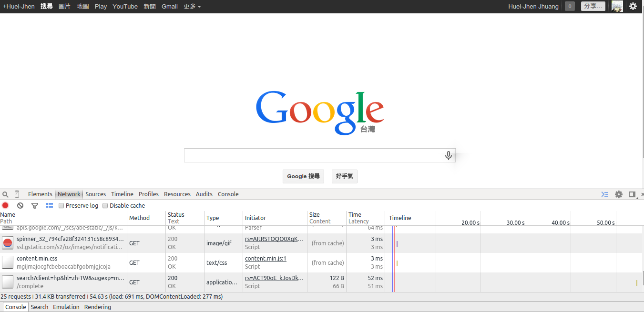The height and width of the screenshot is (312, 644).
Task: Click the spinner gif thumbnail icon
Action: coord(8,243)
